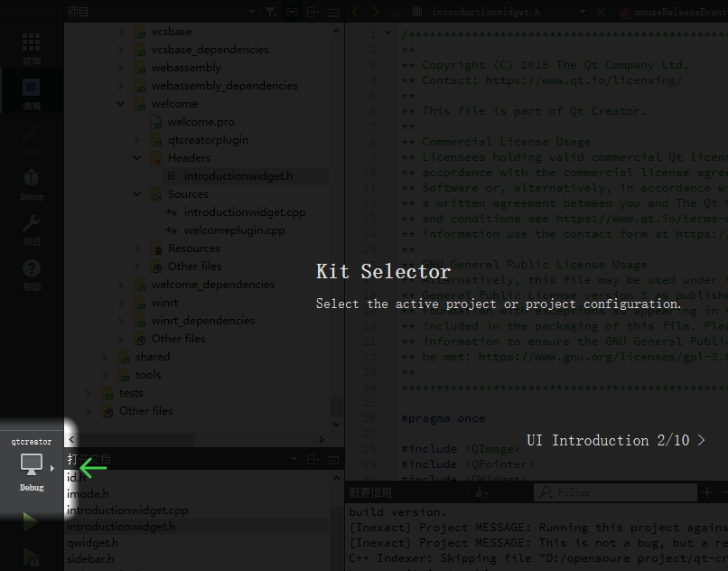
Task: Collapse the Headers tree node
Action: click(x=135, y=157)
